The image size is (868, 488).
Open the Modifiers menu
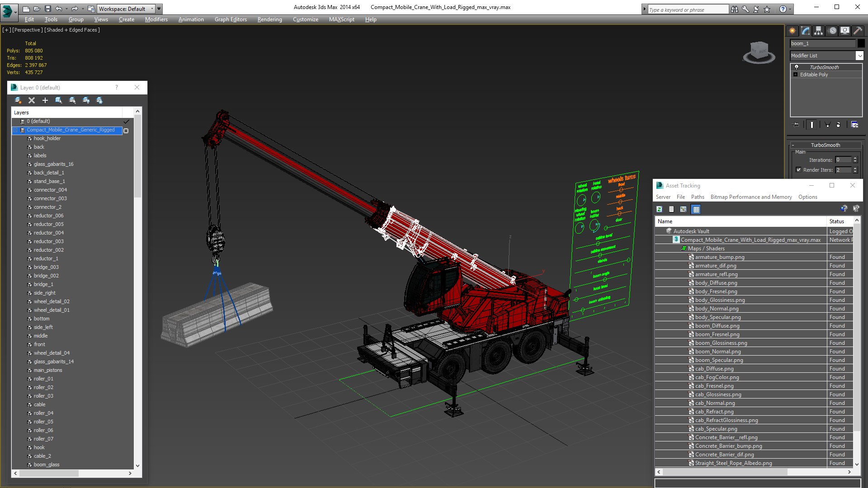click(x=156, y=19)
